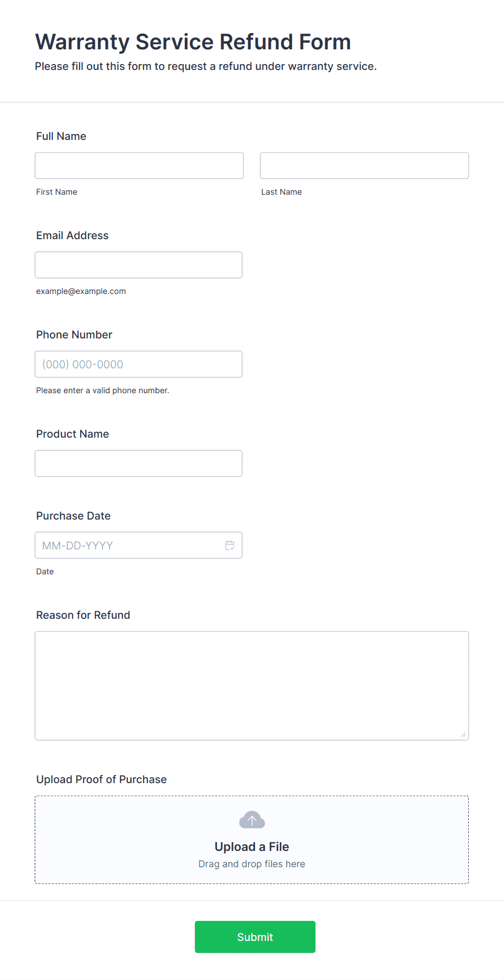The width and height of the screenshot is (504, 980).
Task: Grab the textarea resize handle
Action: [x=463, y=735]
